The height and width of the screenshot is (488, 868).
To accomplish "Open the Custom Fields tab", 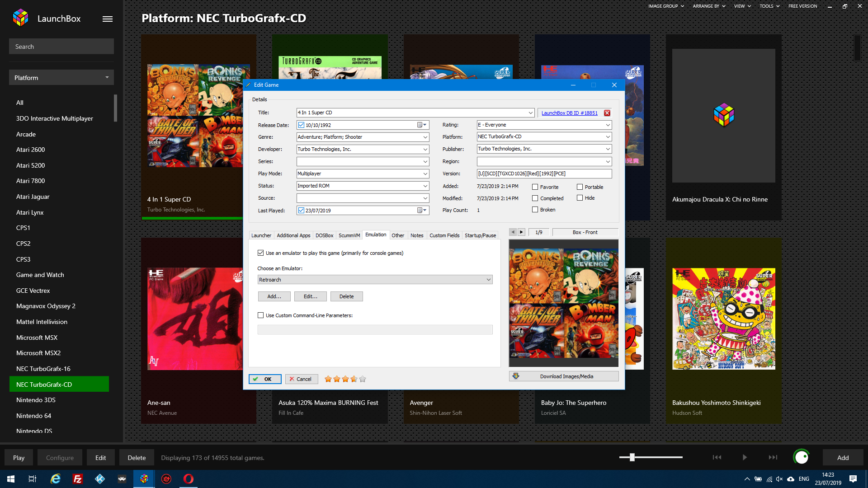I will tap(444, 235).
